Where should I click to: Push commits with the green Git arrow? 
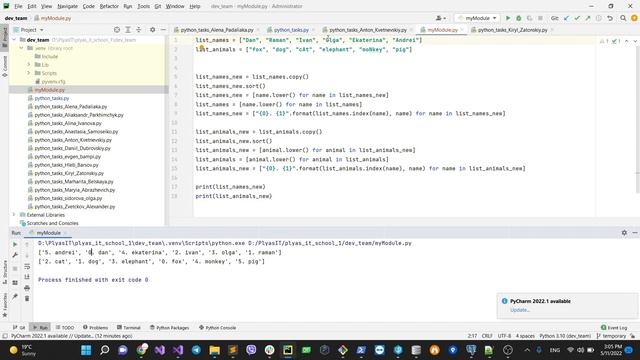588,18
